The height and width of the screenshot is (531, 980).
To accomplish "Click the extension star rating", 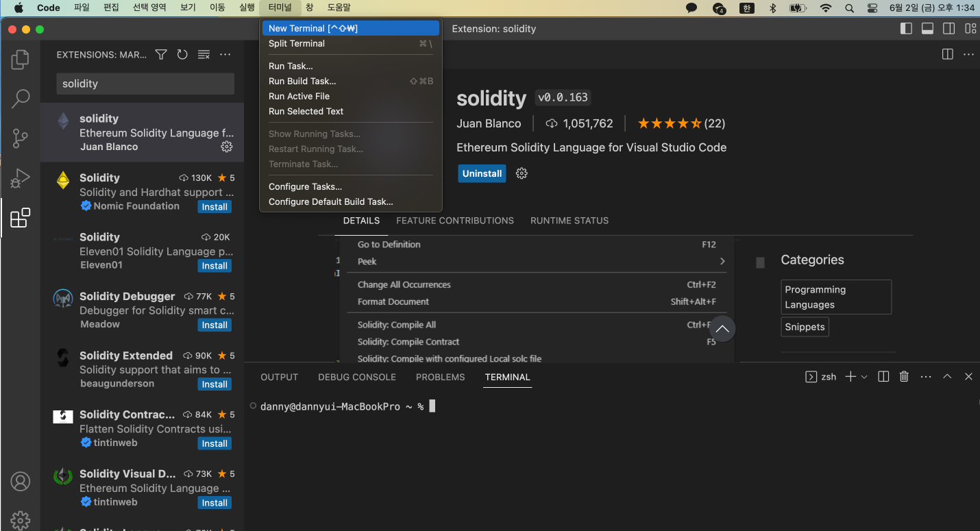I will [681, 123].
